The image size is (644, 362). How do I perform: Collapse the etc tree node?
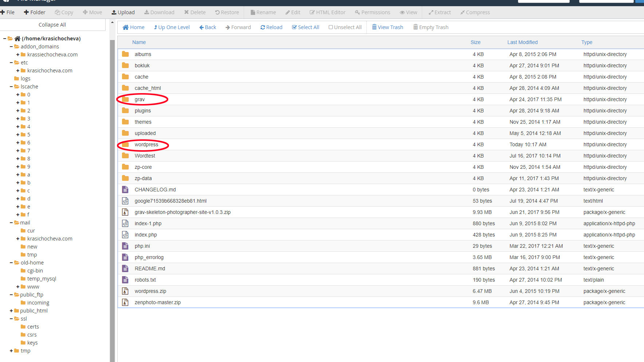coord(11,63)
